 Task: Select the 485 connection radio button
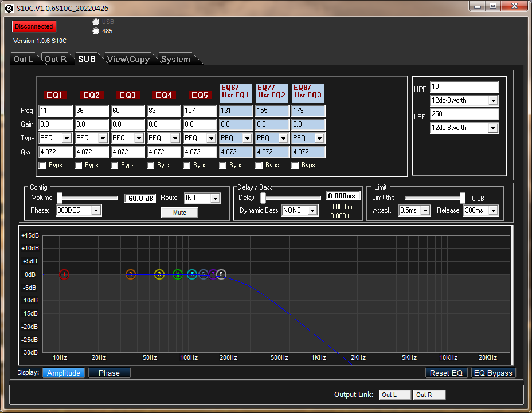tap(96, 31)
